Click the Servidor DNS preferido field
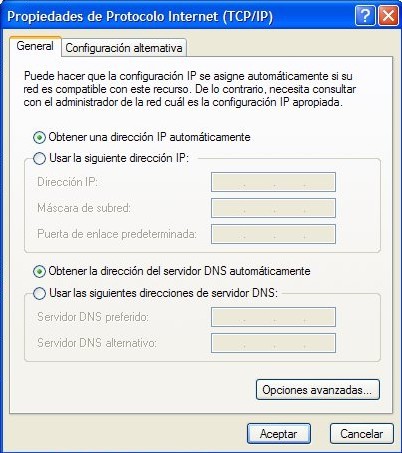This screenshot has height=453, width=402. 273,317
